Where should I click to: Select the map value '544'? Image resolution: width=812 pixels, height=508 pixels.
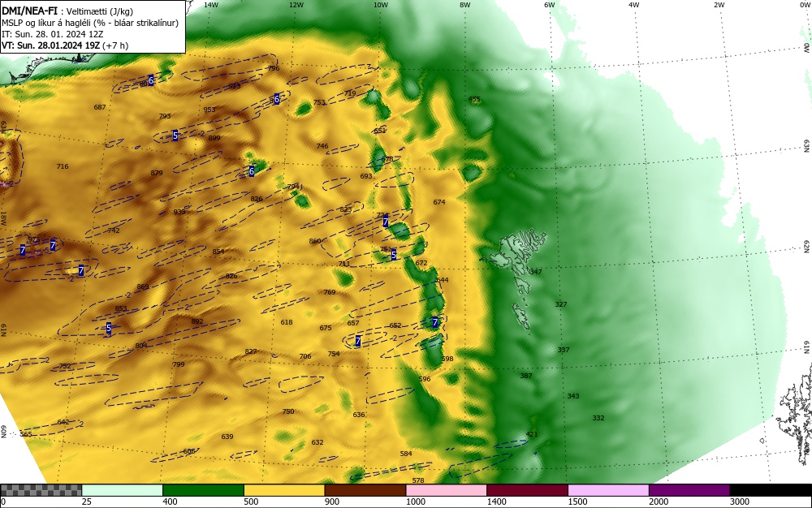(x=443, y=280)
